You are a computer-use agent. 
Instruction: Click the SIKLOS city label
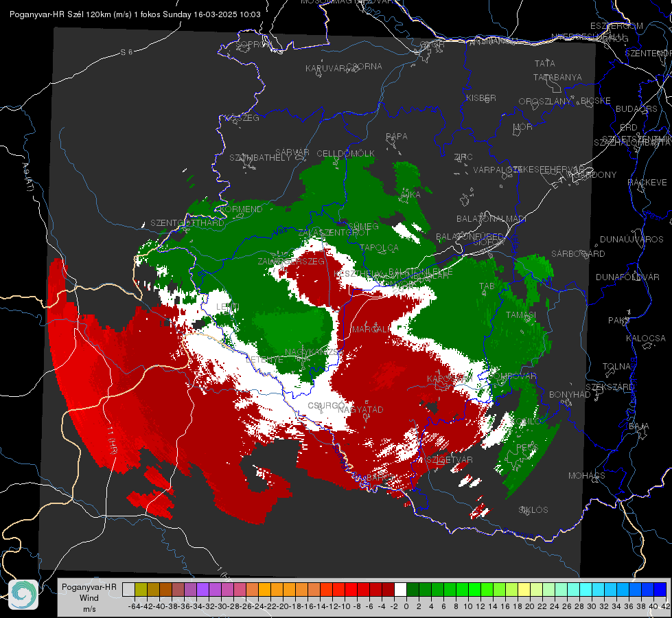click(533, 510)
